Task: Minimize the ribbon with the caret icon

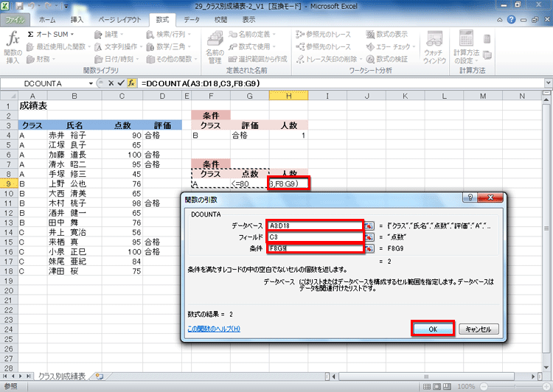Action: click(x=500, y=20)
